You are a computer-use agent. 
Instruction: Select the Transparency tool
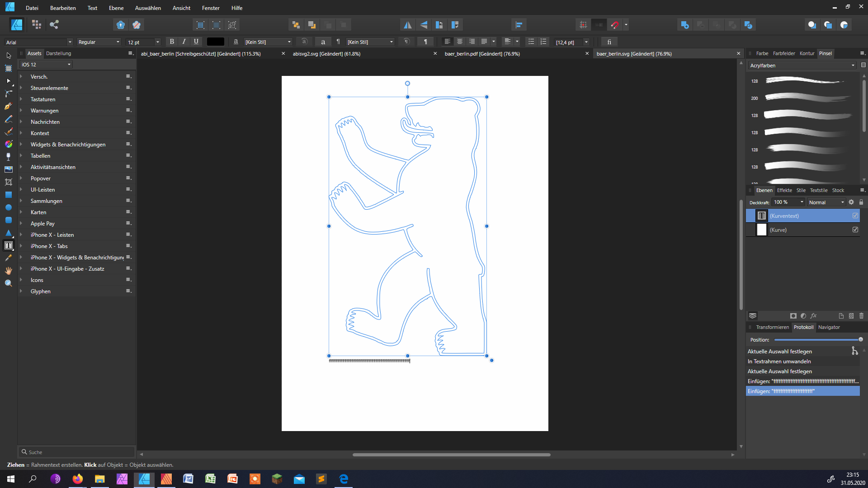9,157
